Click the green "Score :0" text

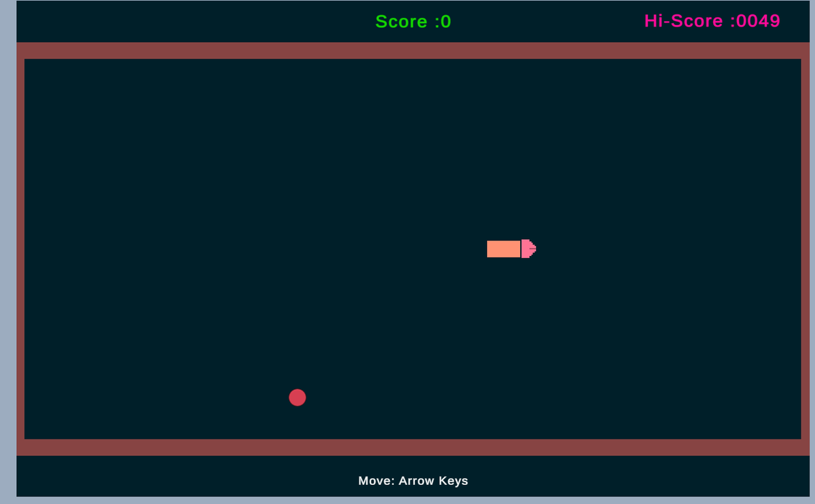coord(413,22)
